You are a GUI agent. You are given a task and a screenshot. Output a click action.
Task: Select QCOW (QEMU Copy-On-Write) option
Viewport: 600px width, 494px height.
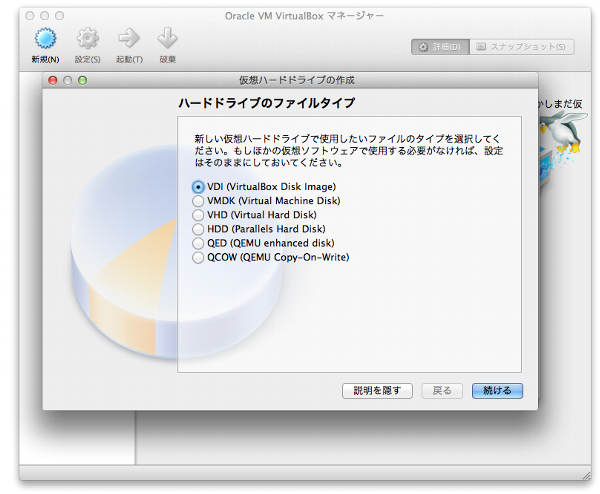tap(271, 258)
